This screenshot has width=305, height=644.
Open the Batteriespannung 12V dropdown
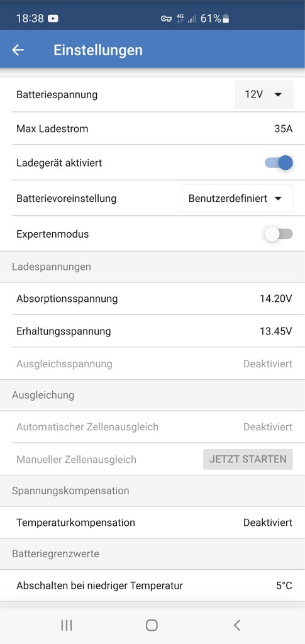(x=264, y=94)
